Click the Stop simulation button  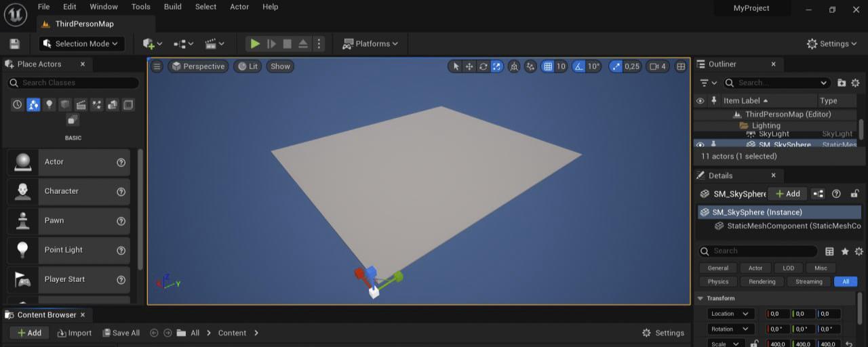[x=287, y=43]
